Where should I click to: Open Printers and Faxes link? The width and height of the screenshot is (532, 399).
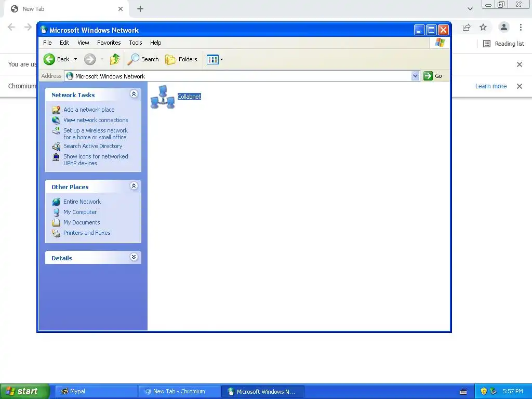tap(87, 233)
